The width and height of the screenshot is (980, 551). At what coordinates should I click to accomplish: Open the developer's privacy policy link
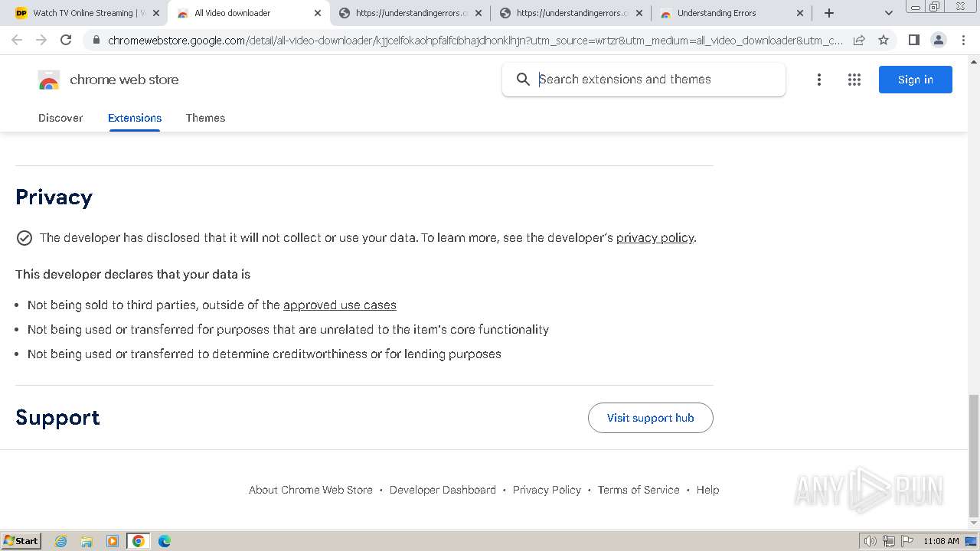pyautogui.click(x=655, y=238)
